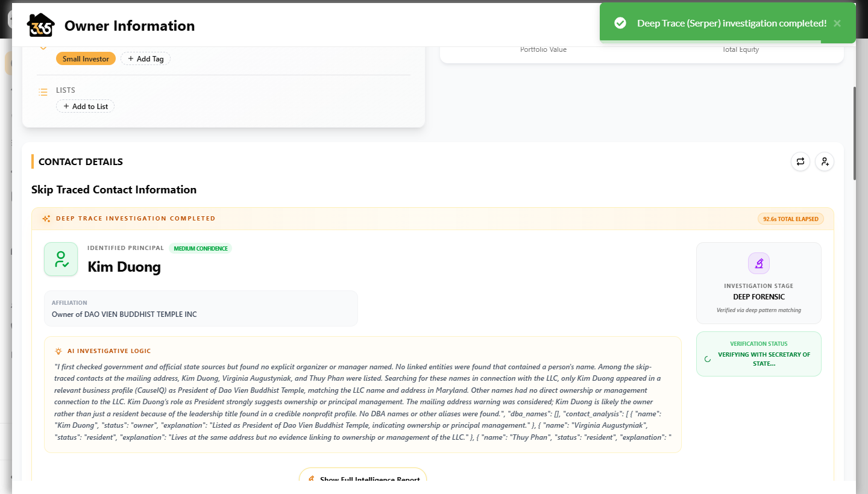Viewport: 868px width, 494px height.
Task: Dismiss the Deep Trace completed notification
Action: 837,23
